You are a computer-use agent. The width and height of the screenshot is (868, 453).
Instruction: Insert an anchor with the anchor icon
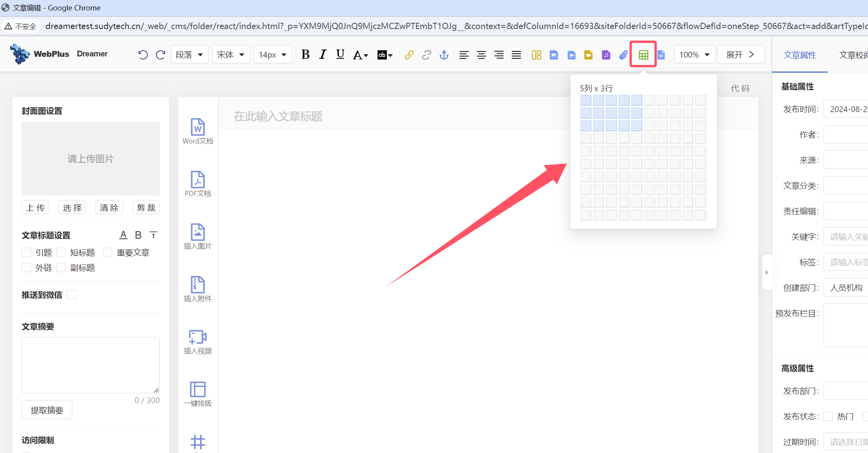pyautogui.click(x=444, y=55)
